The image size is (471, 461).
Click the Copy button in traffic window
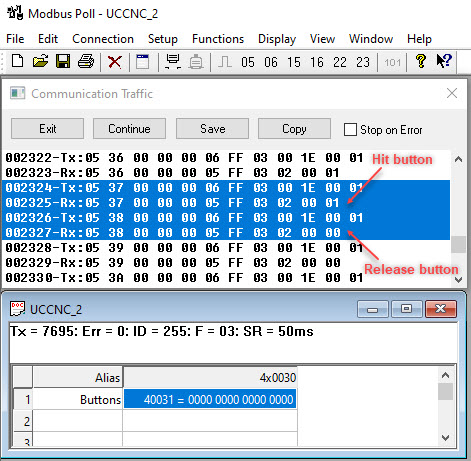(294, 129)
